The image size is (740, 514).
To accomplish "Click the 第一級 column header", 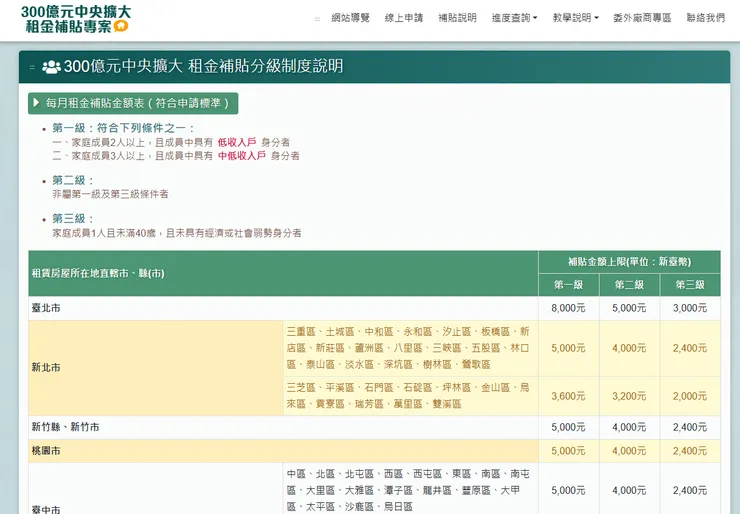I will [569, 285].
